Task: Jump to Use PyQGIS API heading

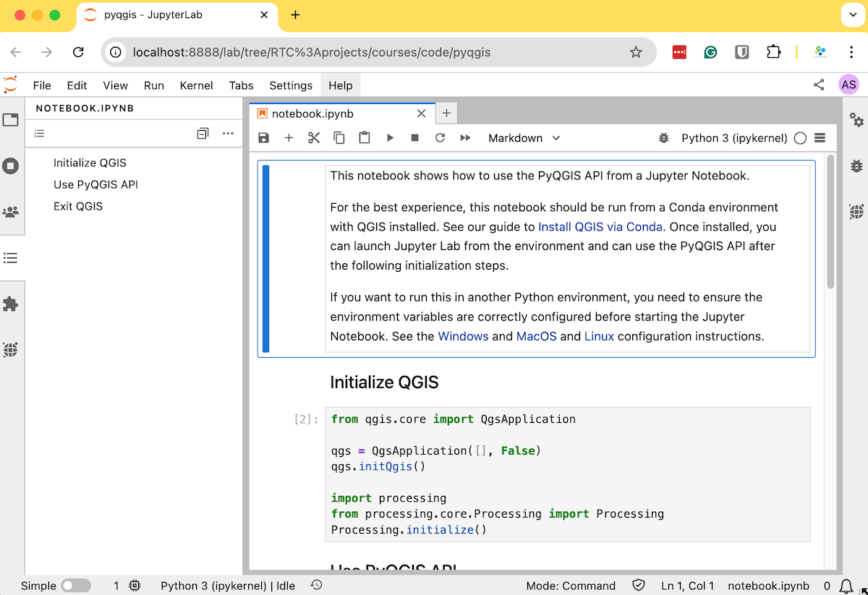Action: point(95,184)
